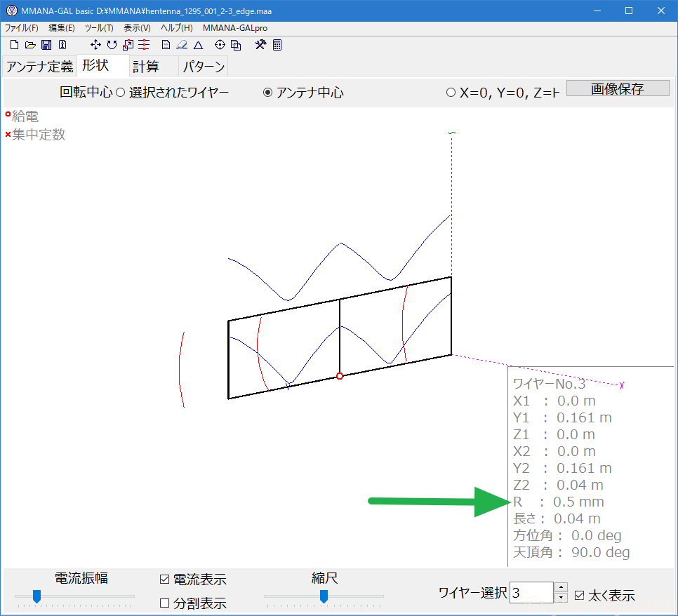Screen dimensions: 678x616
Task: Click the crosshair target icon
Action: [x=220, y=45]
